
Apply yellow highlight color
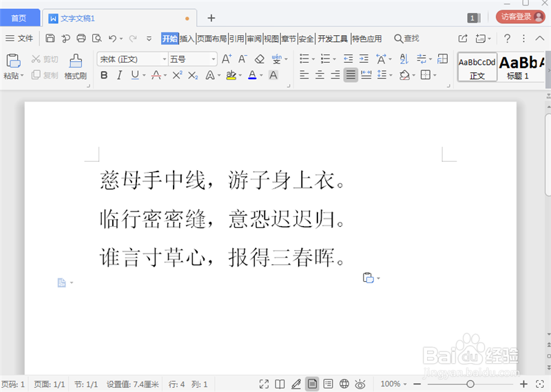pyautogui.click(x=231, y=75)
